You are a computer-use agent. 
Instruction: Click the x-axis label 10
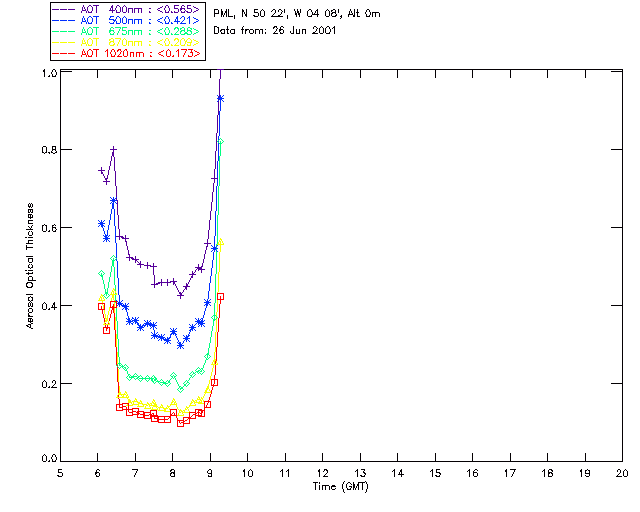coord(247,473)
